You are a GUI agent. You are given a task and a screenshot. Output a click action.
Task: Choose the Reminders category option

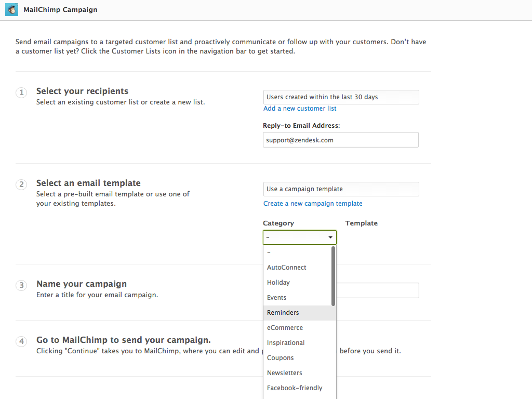click(283, 313)
